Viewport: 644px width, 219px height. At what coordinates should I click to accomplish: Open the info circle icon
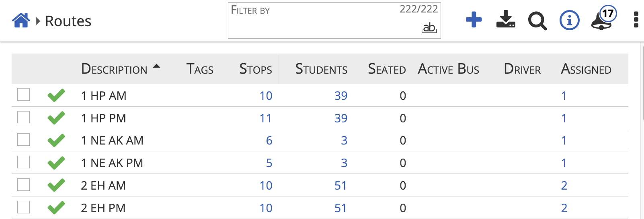point(569,20)
